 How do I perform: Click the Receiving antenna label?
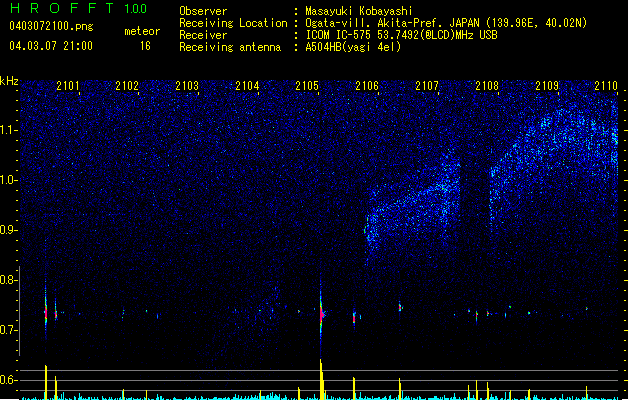click(x=230, y=47)
